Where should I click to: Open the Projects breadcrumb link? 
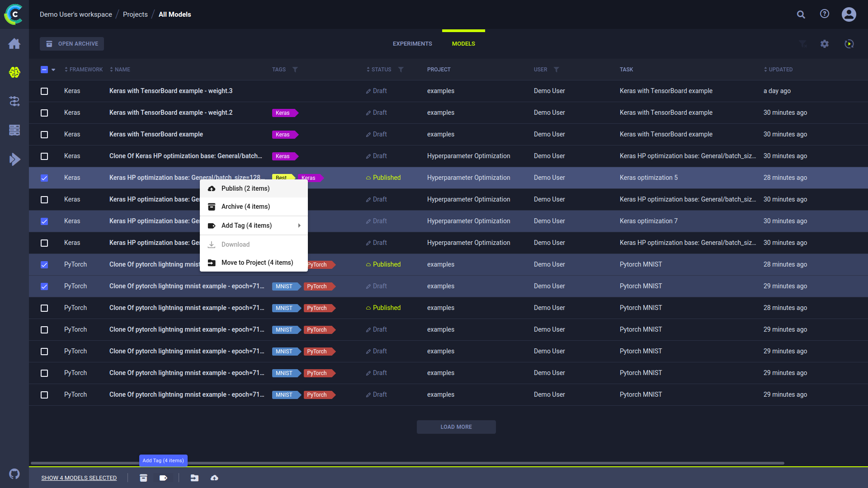tap(135, 14)
